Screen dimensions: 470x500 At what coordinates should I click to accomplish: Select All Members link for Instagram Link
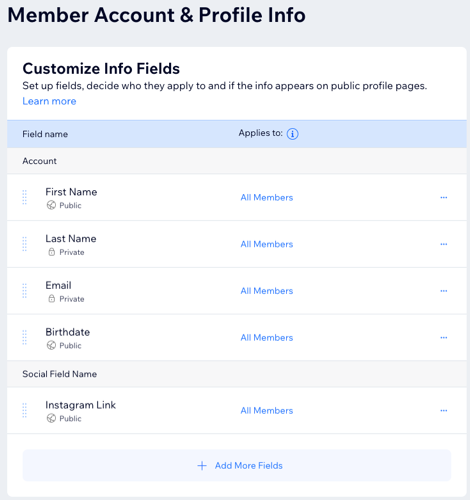tap(267, 410)
